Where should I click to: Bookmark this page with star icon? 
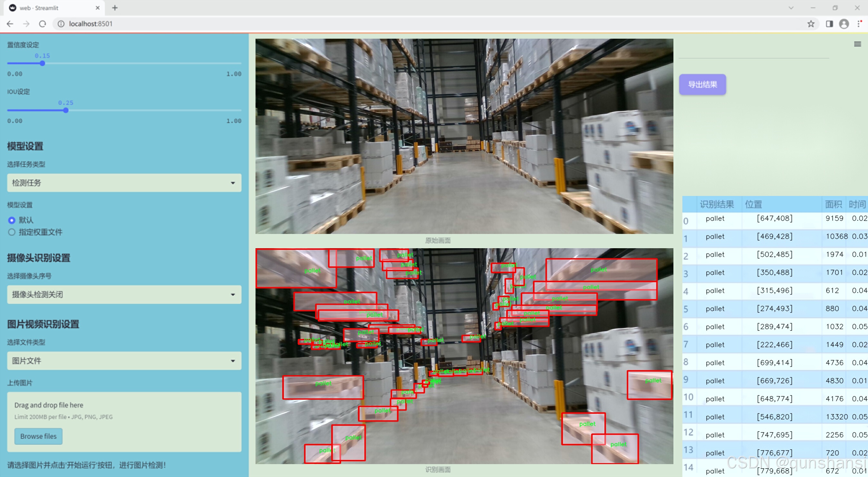tap(811, 24)
